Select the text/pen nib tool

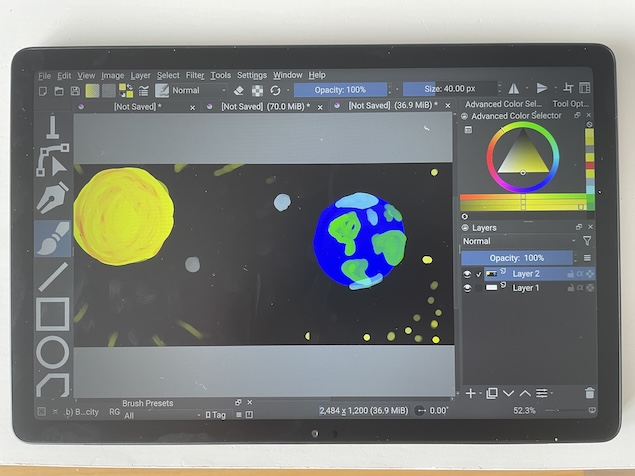pyautogui.click(x=53, y=198)
